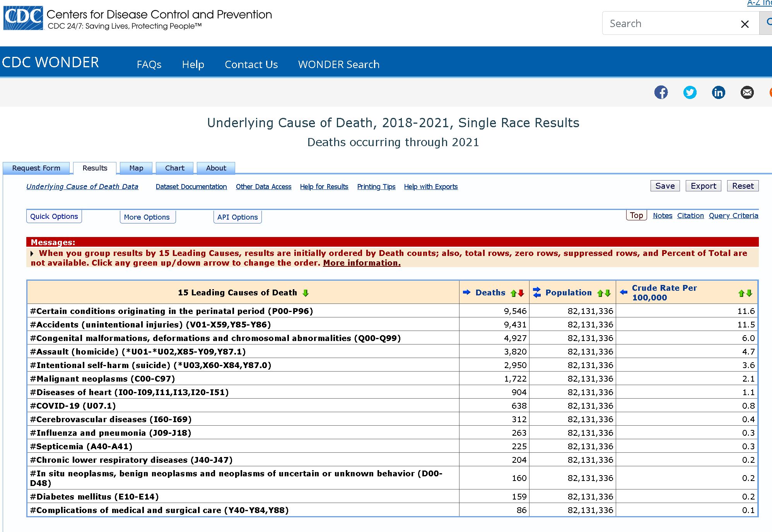Open Help with Exports link
Image resolution: width=772 pixels, height=532 pixels.
[431, 187]
